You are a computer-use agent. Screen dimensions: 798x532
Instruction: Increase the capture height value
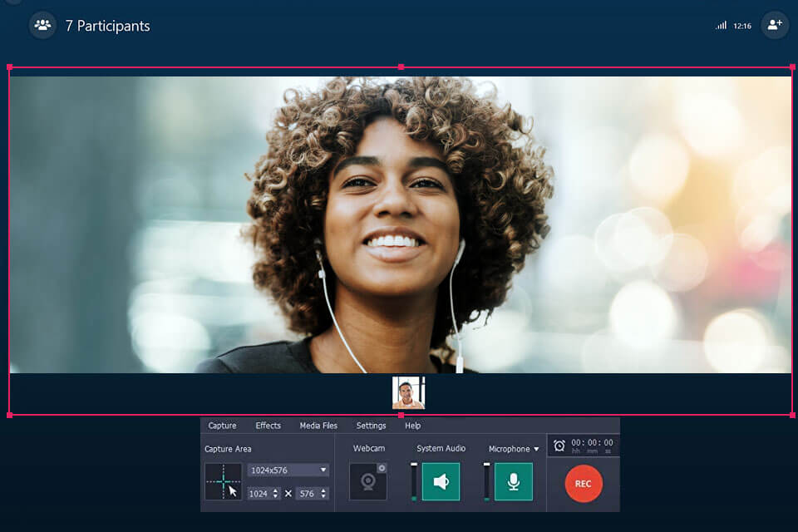pos(323,490)
